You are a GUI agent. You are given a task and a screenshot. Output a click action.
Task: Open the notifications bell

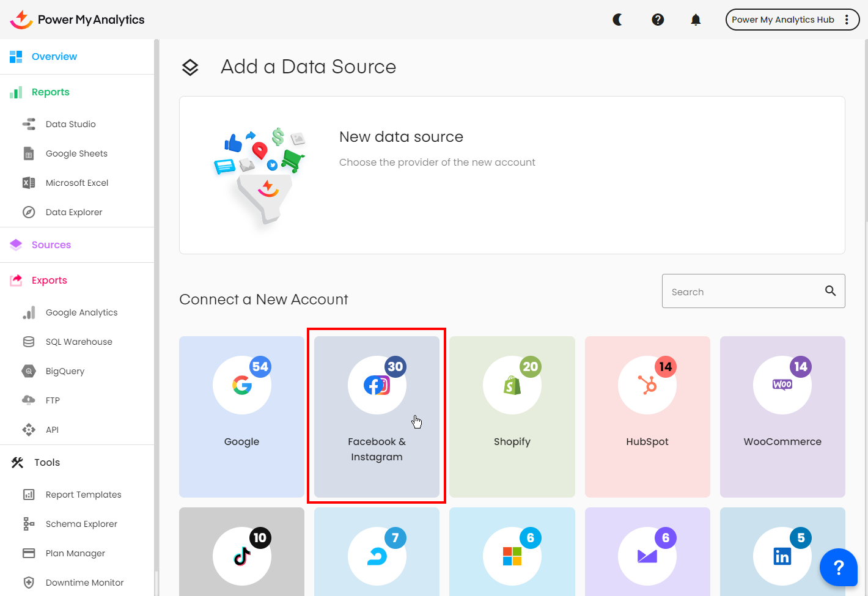pyautogui.click(x=696, y=20)
